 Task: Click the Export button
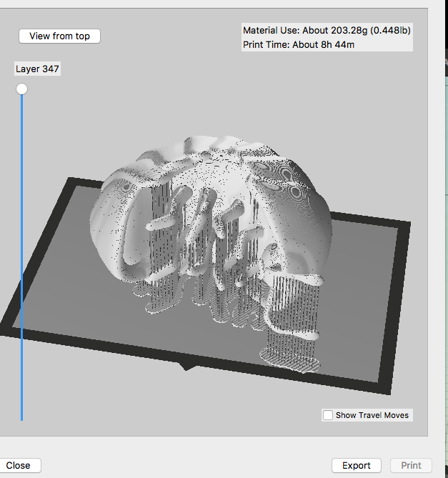[x=356, y=465]
